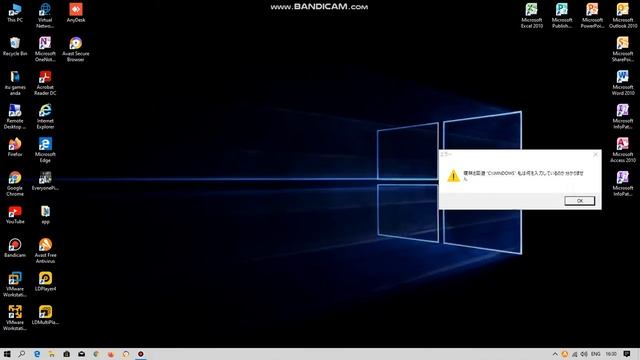Select the EveryonePi... desktop shortcut
Image resolution: width=640 pixels, height=360 pixels.
pyautogui.click(x=45, y=181)
